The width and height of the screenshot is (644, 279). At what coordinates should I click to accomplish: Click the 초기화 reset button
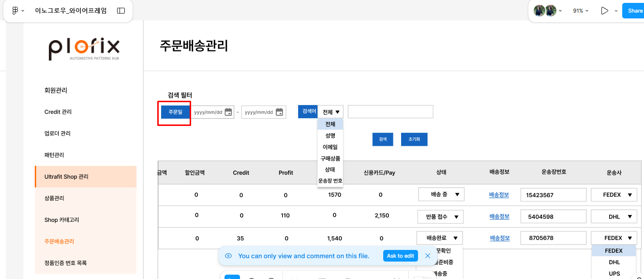(x=414, y=139)
